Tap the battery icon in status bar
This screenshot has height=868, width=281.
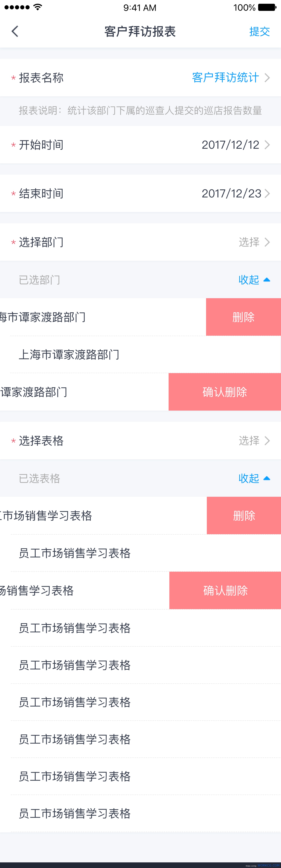tap(268, 7)
